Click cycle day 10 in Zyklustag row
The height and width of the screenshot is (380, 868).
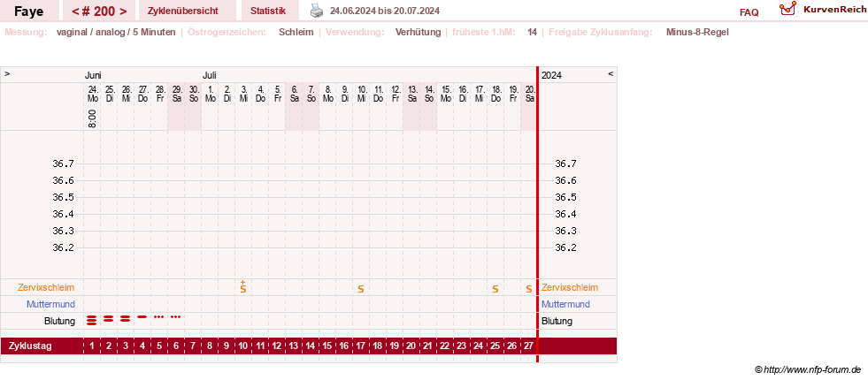point(243,346)
